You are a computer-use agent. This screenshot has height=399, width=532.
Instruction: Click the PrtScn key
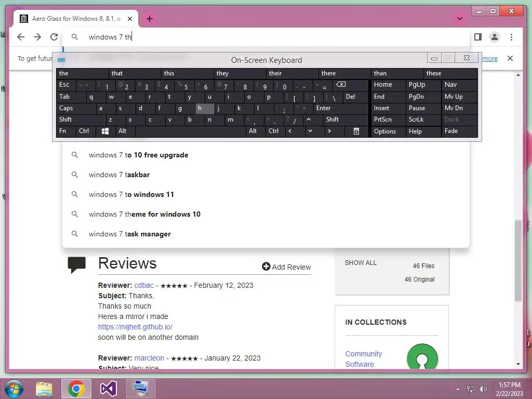click(x=389, y=120)
